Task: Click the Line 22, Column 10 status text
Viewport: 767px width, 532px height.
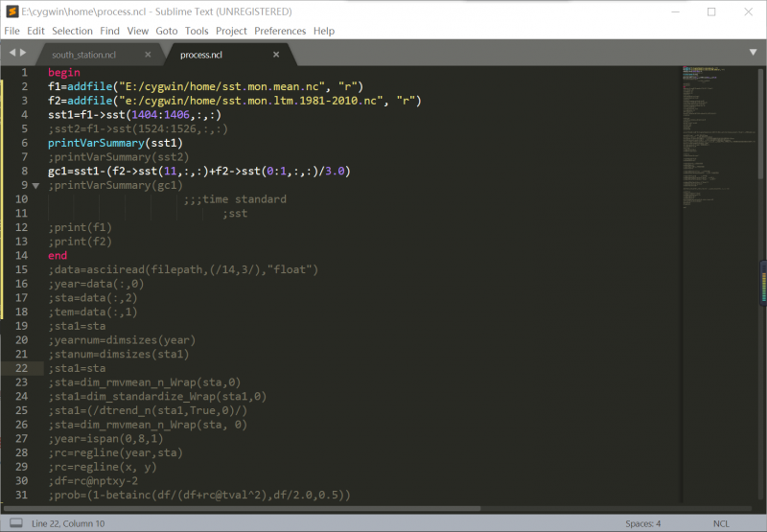Action: 69,523
